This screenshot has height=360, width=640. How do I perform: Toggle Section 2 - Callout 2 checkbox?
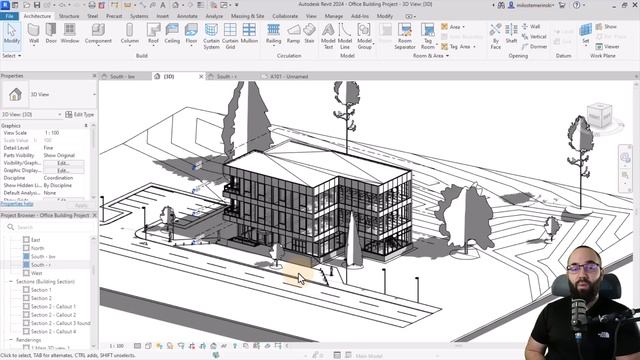tap(26, 315)
